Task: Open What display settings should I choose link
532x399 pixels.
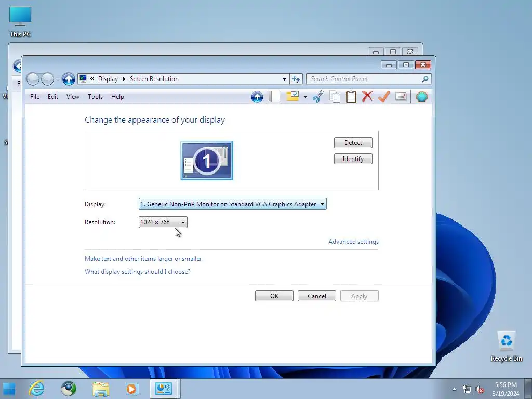Action: [137, 271]
